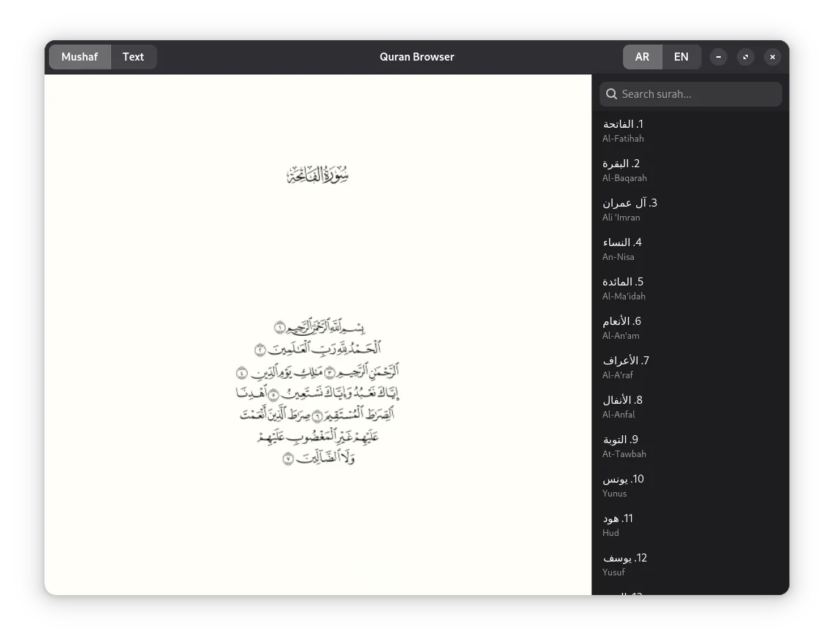
Task: Switch to Text view mode
Action: (134, 57)
